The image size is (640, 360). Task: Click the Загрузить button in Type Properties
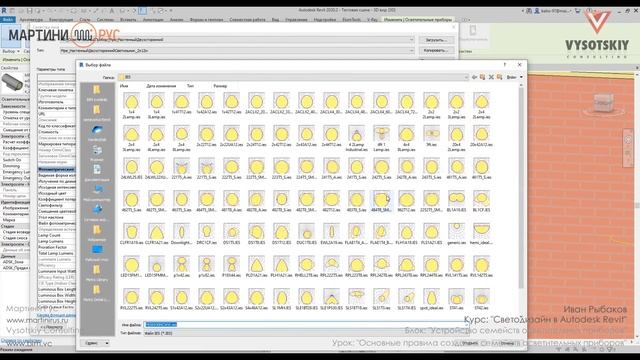pos(437,40)
